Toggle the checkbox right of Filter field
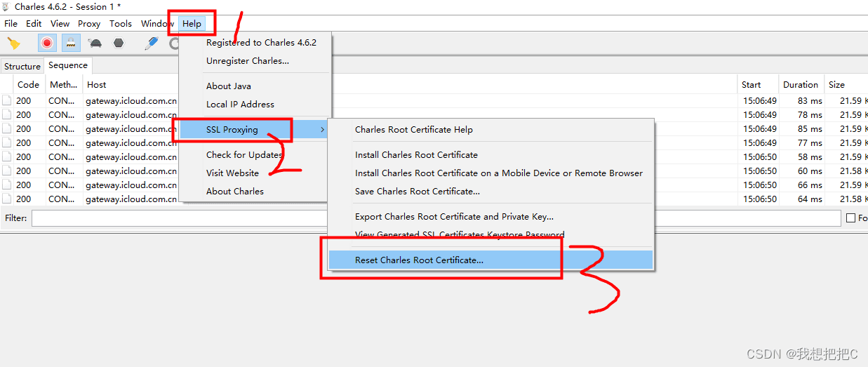Viewport: 868px width, 367px height. coord(851,218)
